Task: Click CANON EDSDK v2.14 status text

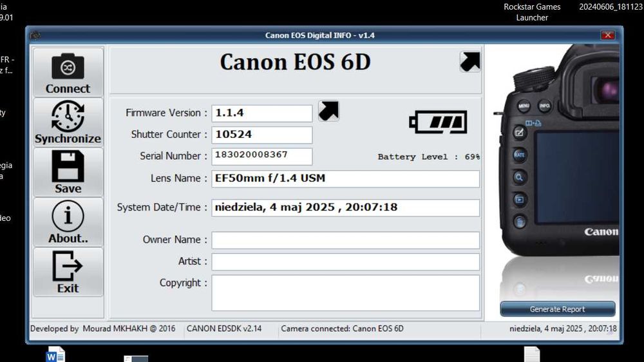Action: click(224, 329)
